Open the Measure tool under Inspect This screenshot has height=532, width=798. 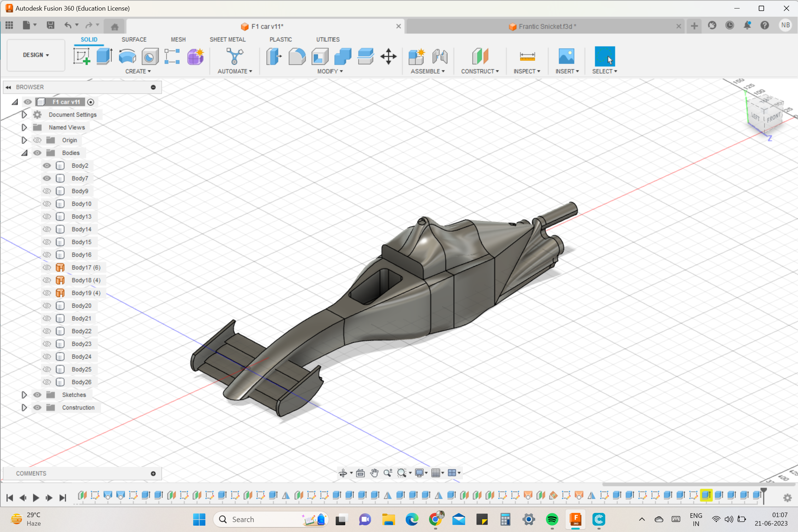click(x=527, y=57)
